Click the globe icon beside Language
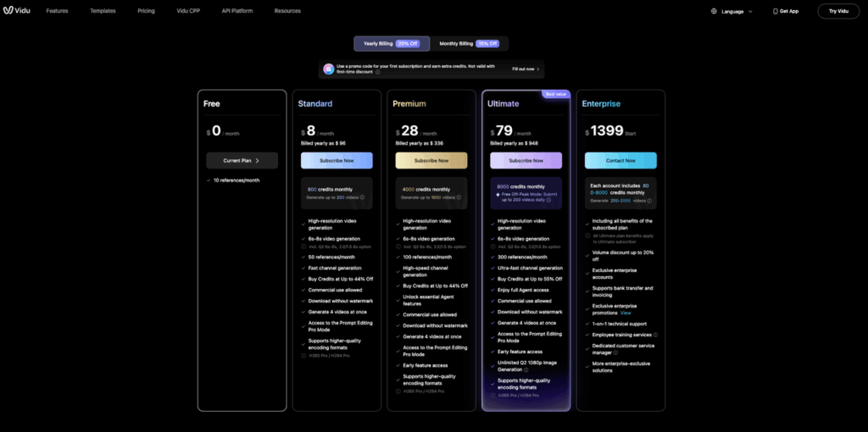The width and height of the screenshot is (868, 432). tap(714, 11)
